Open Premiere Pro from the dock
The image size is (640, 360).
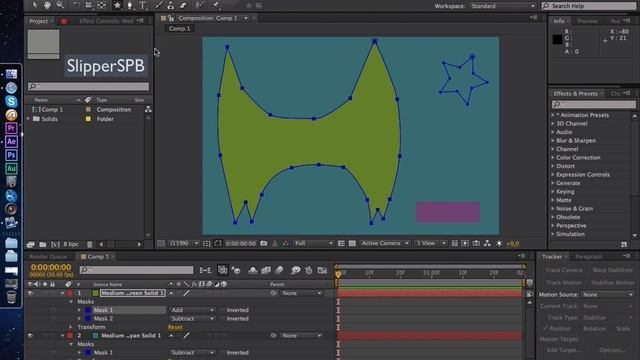click(11, 128)
